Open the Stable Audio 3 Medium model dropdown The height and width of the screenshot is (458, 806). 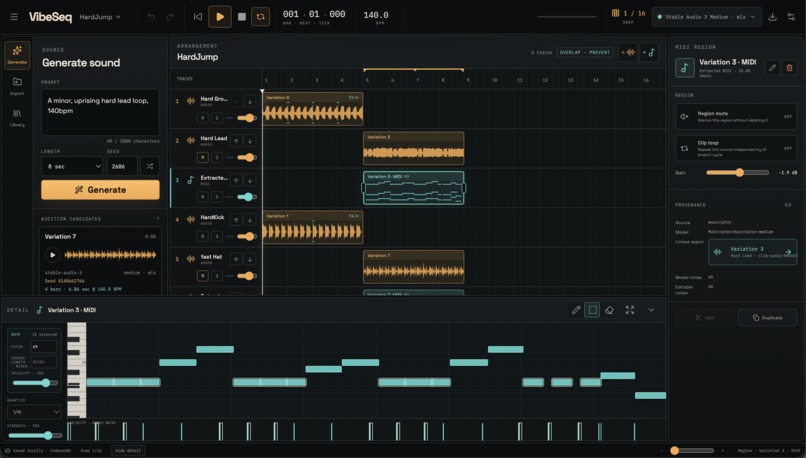707,17
